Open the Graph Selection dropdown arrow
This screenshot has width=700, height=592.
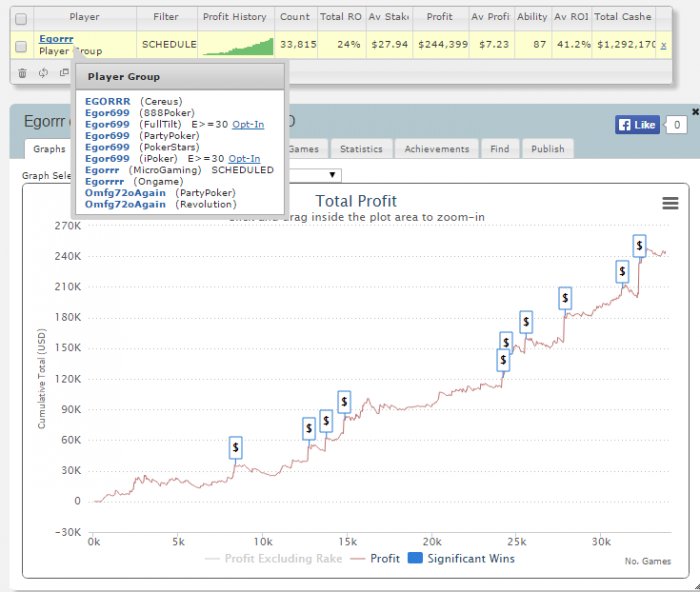[x=332, y=175]
